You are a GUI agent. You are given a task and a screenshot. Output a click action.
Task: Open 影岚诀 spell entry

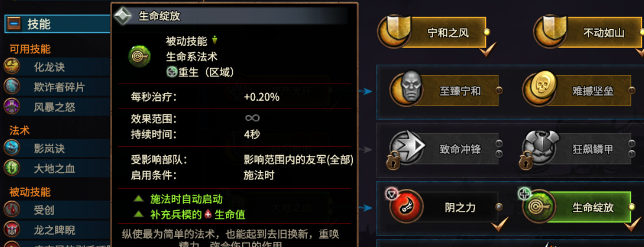57,148
